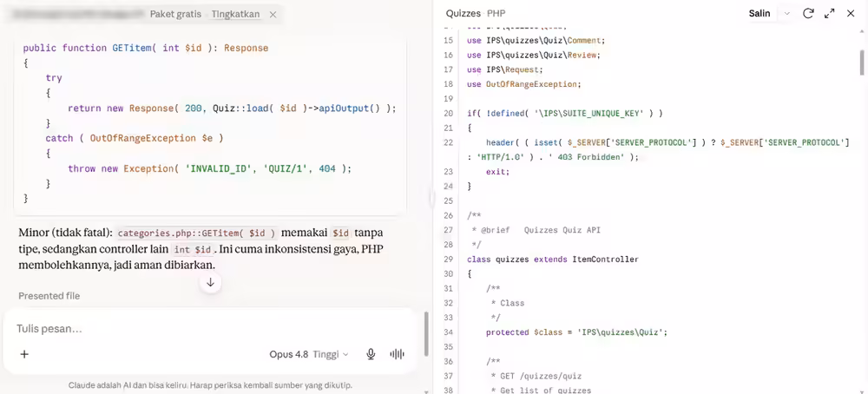Open the dropdown next to Salin
Screen dimensions: 868x394
tap(786, 13)
